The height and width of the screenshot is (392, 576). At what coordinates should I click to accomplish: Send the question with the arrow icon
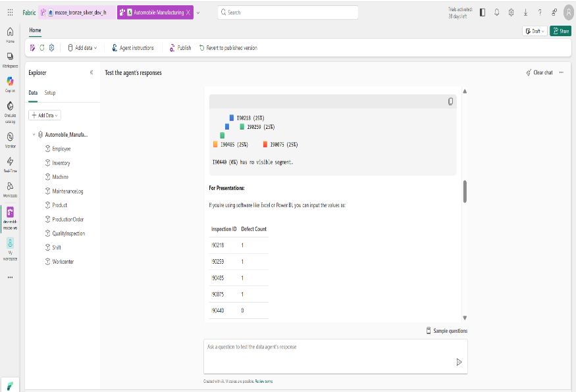pyautogui.click(x=459, y=362)
